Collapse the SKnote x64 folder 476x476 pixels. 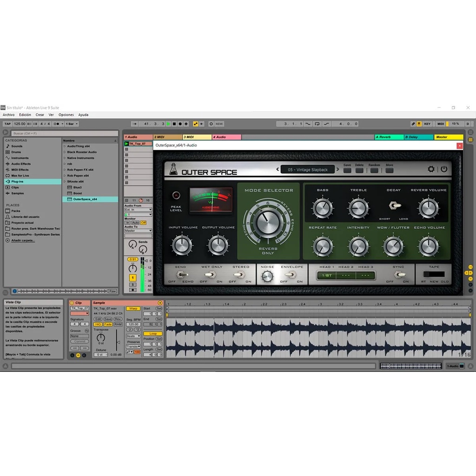(x=65, y=182)
